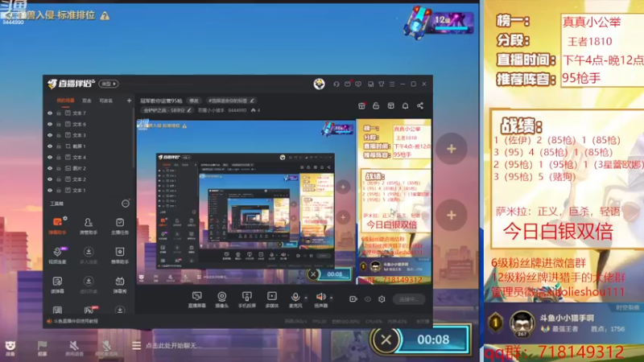Open the game chat list menu icon
This screenshot has width=644, height=362.
tap(136, 346)
